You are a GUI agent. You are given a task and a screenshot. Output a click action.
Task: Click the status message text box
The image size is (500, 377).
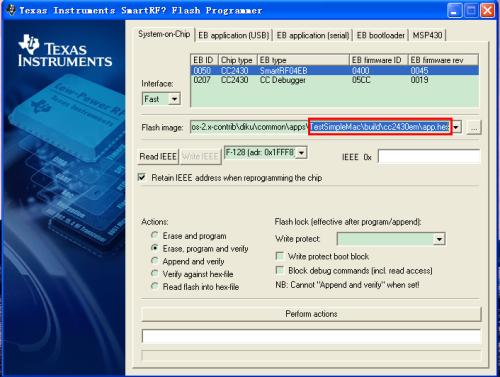pos(311,336)
